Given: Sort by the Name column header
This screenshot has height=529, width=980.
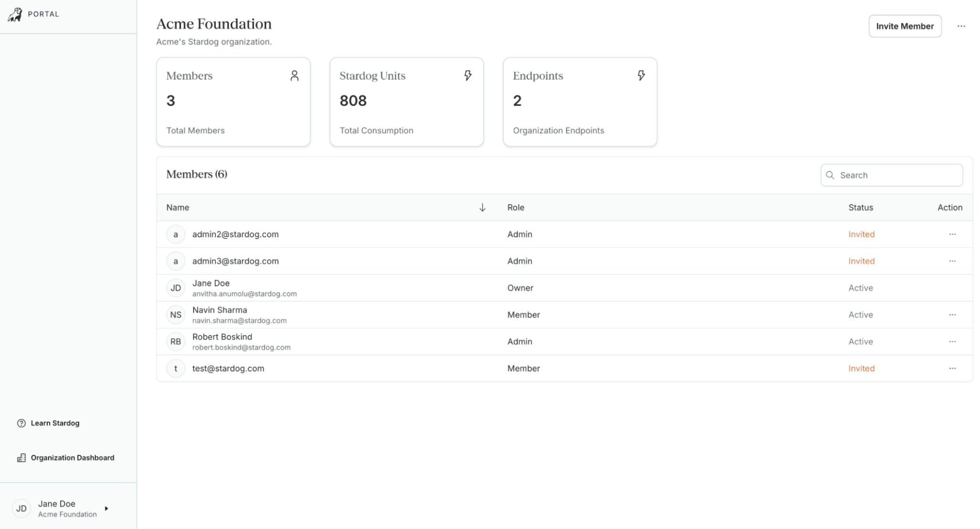Looking at the screenshot, I should pyautogui.click(x=178, y=207).
